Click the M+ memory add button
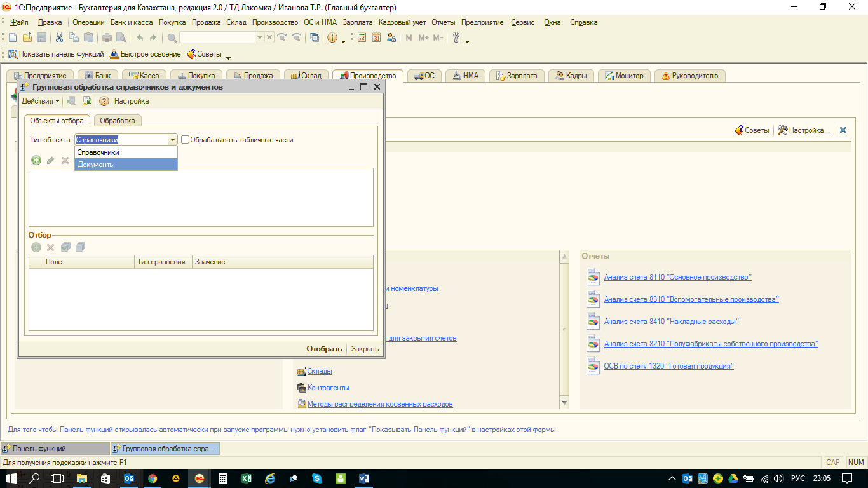The height and width of the screenshot is (488, 868). [x=424, y=37]
